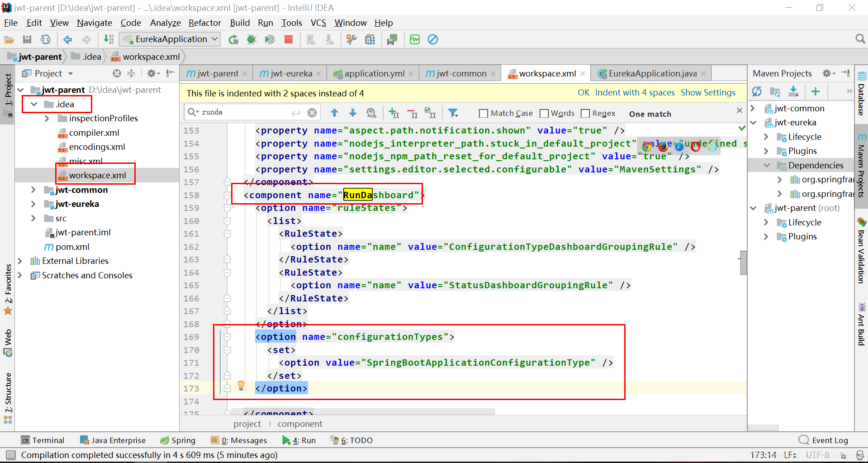Click the intention lightbulb icon
This screenshot has width=868, height=463.
pos(241,386)
